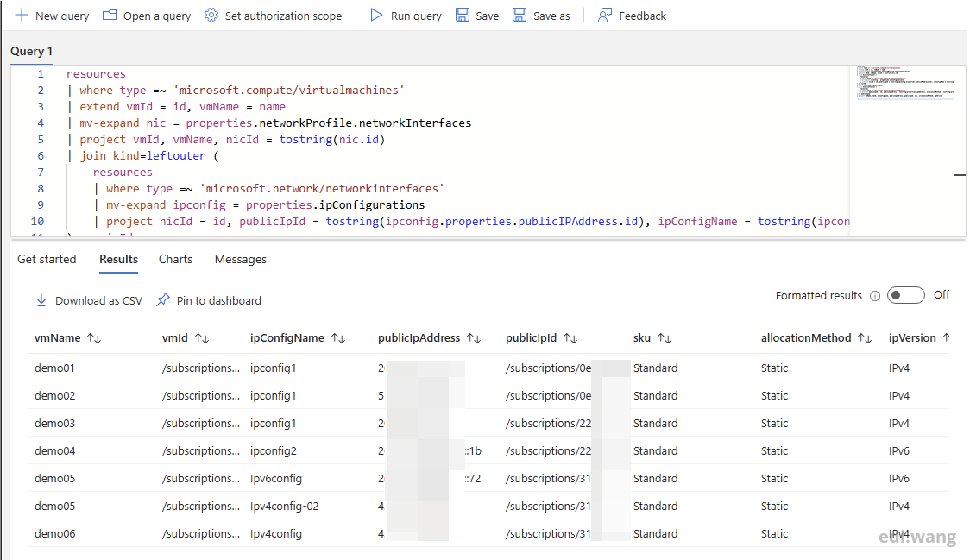The width and height of the screenshot is (970, 560).
Task: Click inside the query editor on line 1
Action: (x=457, y=73)
